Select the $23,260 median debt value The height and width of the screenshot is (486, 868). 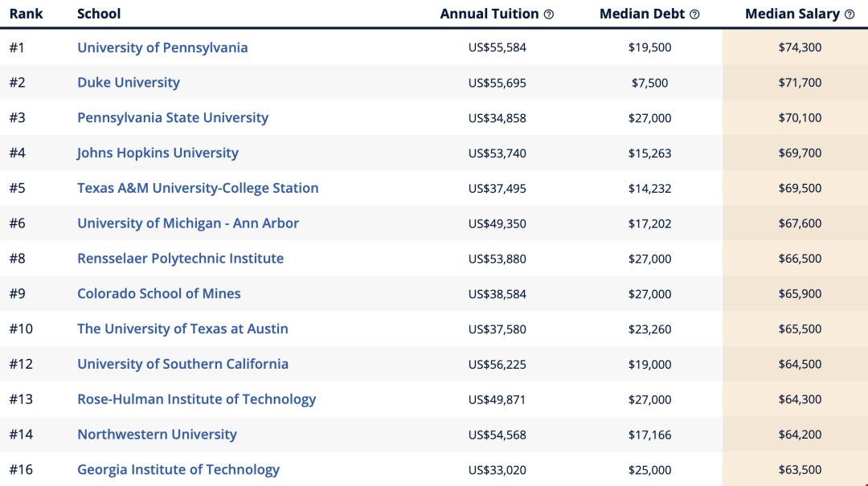pyautogui.click(x=650, y=329)
